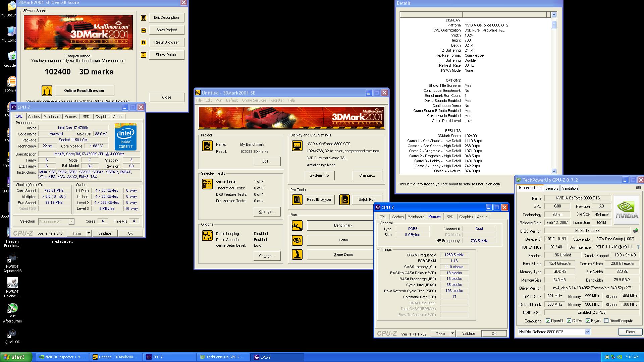Click the Game Demo joystick icon
This screenshot has width=644, height=362.
pyautogui.click(x=297, y=255)
